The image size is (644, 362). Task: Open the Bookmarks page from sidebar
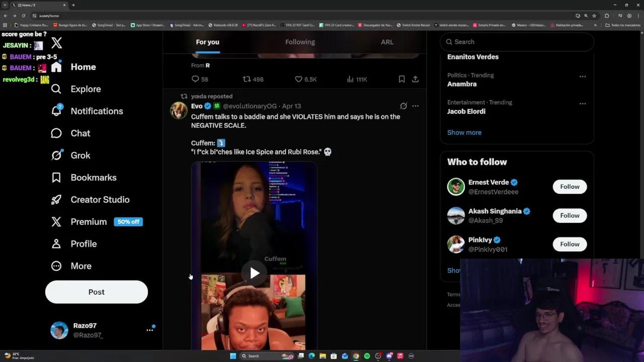(x=93, y=177)
